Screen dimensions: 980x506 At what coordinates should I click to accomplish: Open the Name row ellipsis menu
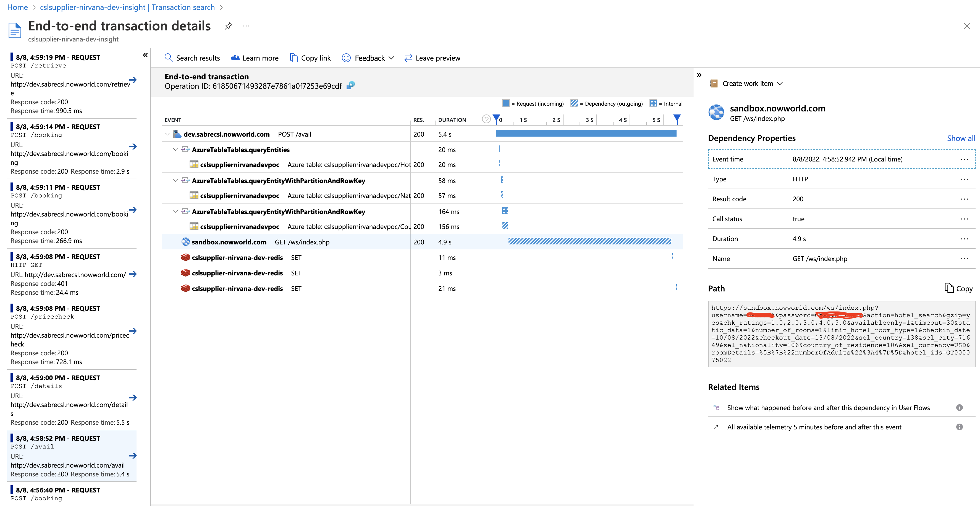[x=965, y=259]
